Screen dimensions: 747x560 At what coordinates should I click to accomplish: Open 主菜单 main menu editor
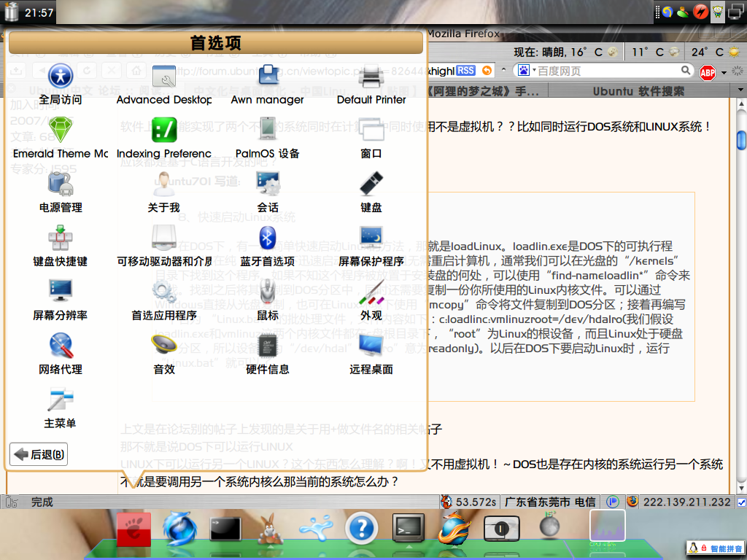tap(61, 408)
